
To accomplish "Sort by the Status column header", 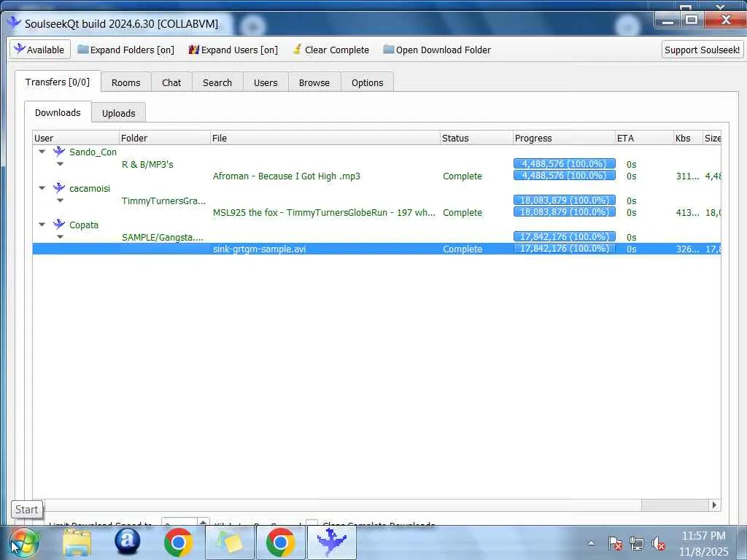I will click(477, 138).
